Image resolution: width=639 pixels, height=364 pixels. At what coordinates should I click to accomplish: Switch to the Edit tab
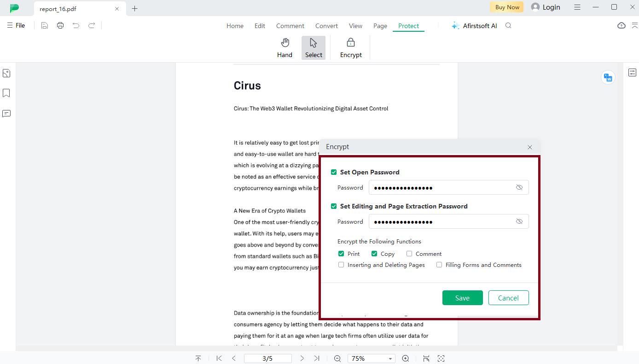click(260, 26)
